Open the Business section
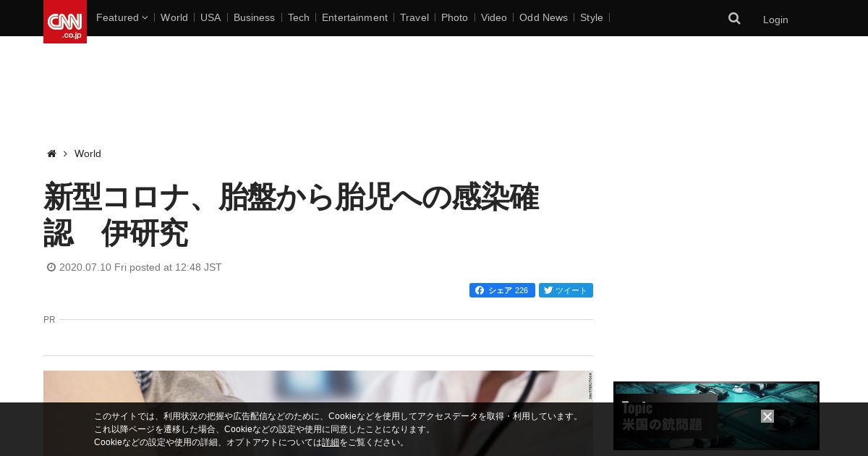 [254, 17]
